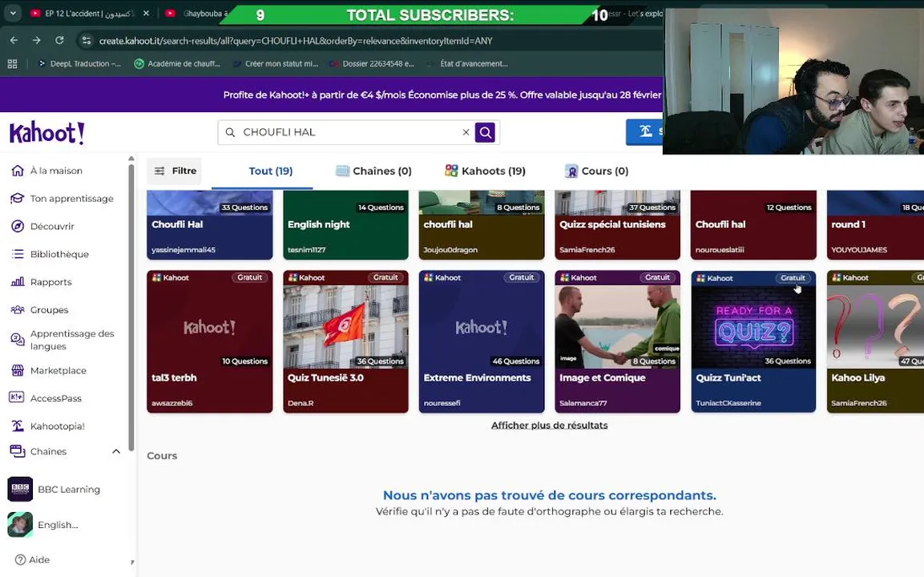Open Académie de chauff... bookmark
The height and width of the screenshot is (577, 924).
[177, 63]
